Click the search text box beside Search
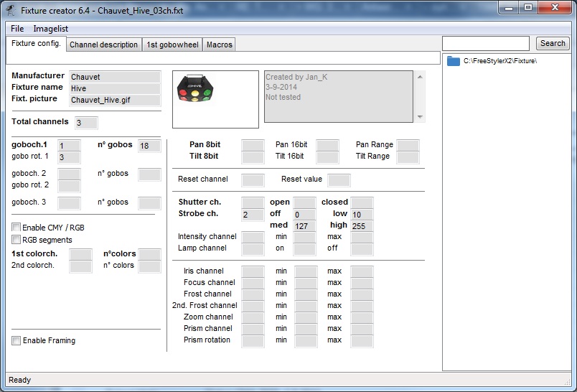 click(486, 44)
